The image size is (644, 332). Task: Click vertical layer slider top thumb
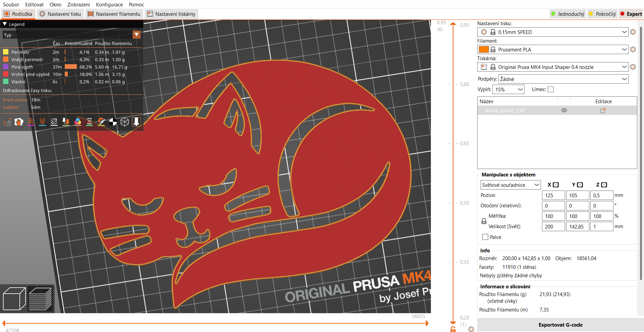(453, 24)
